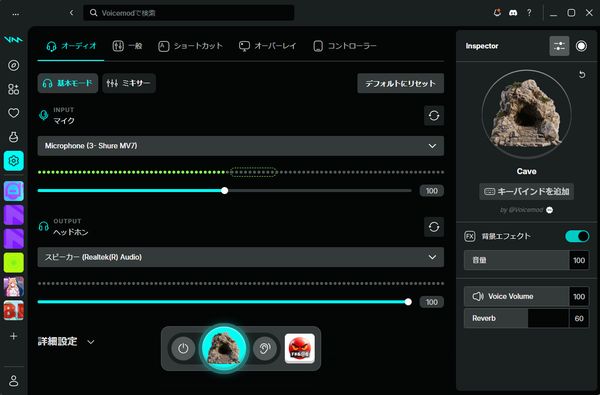Switch to the オーディオ tab

(x=71, y=46)
